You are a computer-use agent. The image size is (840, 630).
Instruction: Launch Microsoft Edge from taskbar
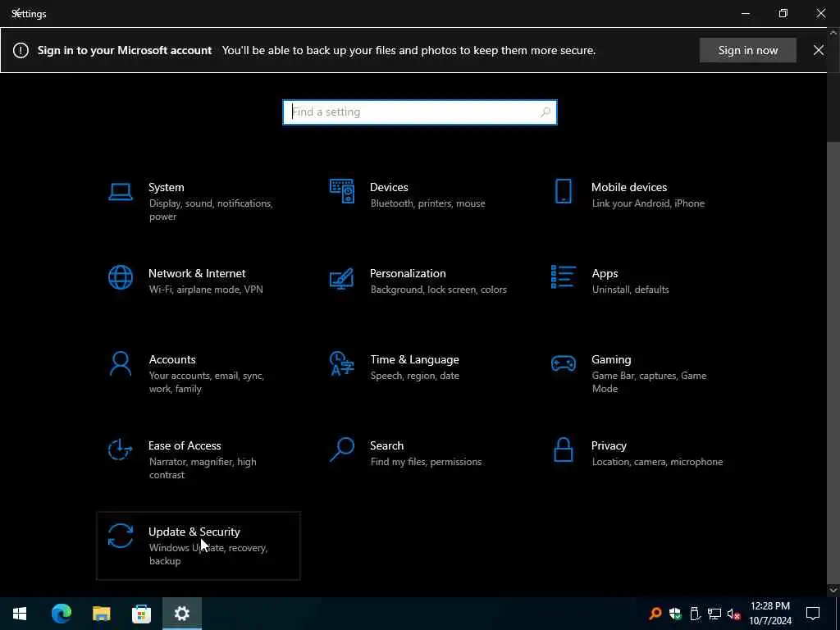(61, 614)
